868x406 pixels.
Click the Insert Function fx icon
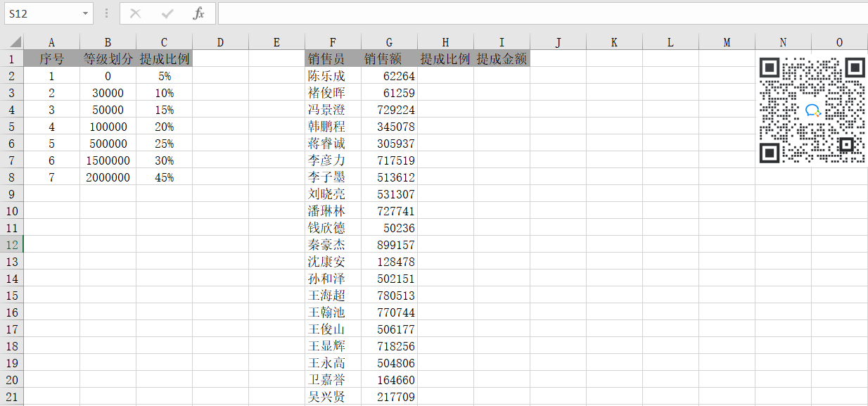click(199, 13)
